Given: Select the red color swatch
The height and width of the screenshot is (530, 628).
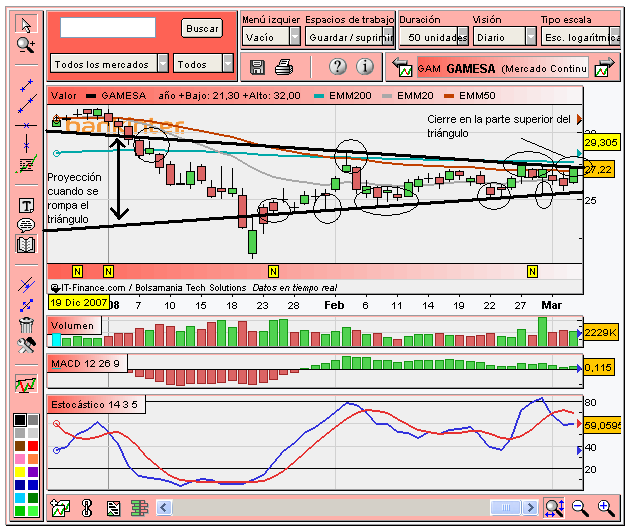Looking at the screenshot, I should pyautogui.click(x=33, y=446).
